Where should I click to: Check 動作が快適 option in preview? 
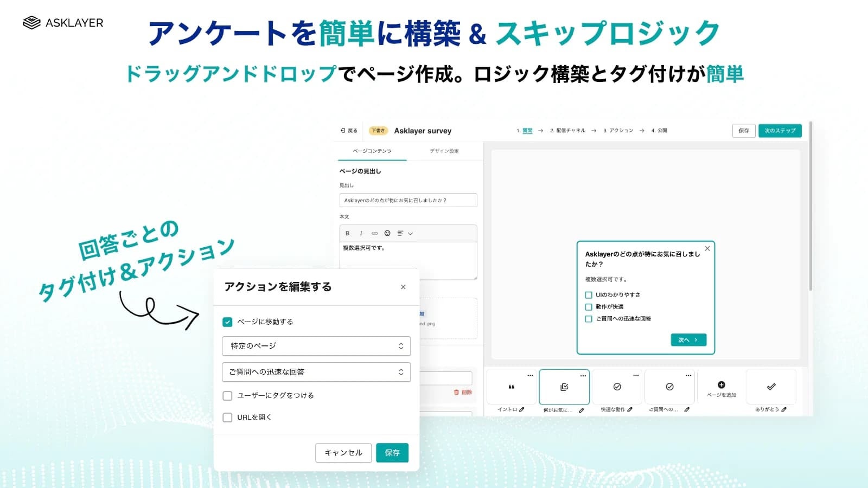click(589, 307)
